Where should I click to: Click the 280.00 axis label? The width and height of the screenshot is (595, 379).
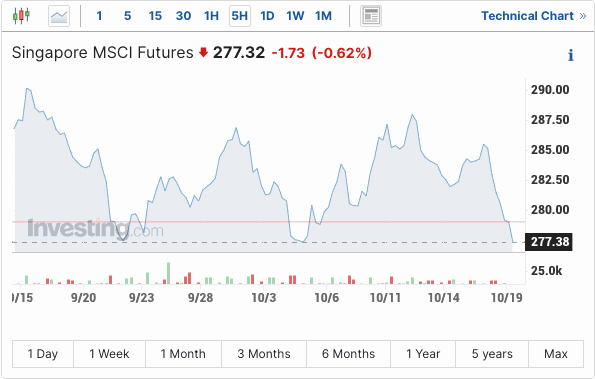click(550, 209)
